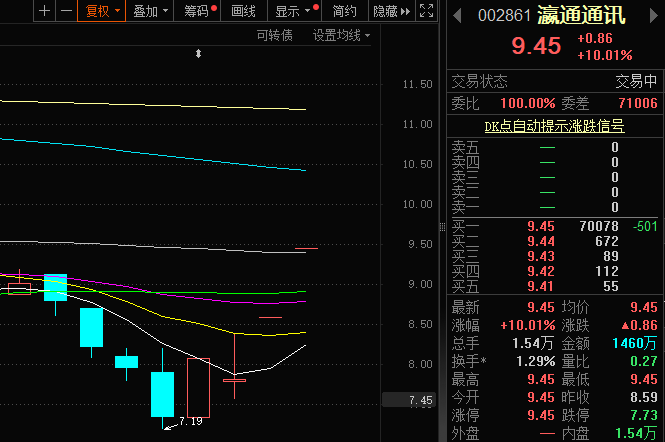Viewport: 665px width, 442px height.
Task: Click the vertical resize arrow above chart
Action: 199,53
